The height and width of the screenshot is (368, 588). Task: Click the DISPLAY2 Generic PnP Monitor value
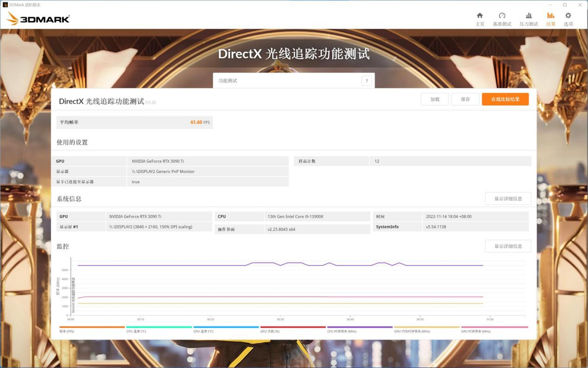163,171
